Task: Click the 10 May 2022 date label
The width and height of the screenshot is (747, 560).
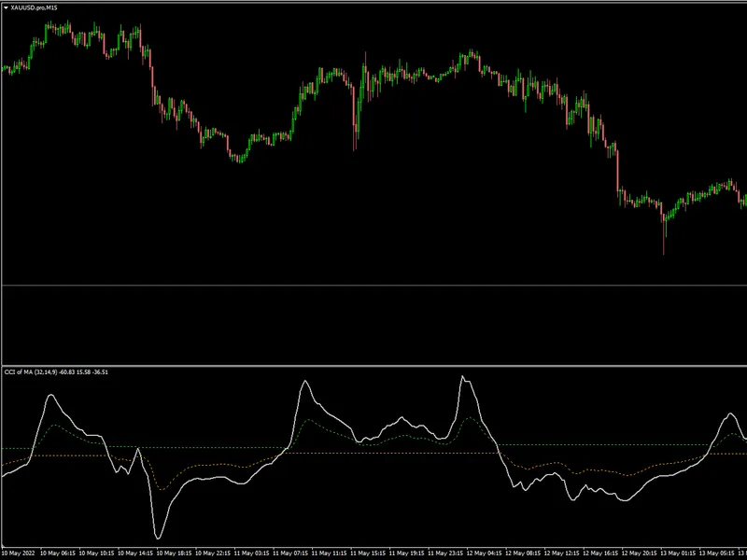Action: coord(20,553)
